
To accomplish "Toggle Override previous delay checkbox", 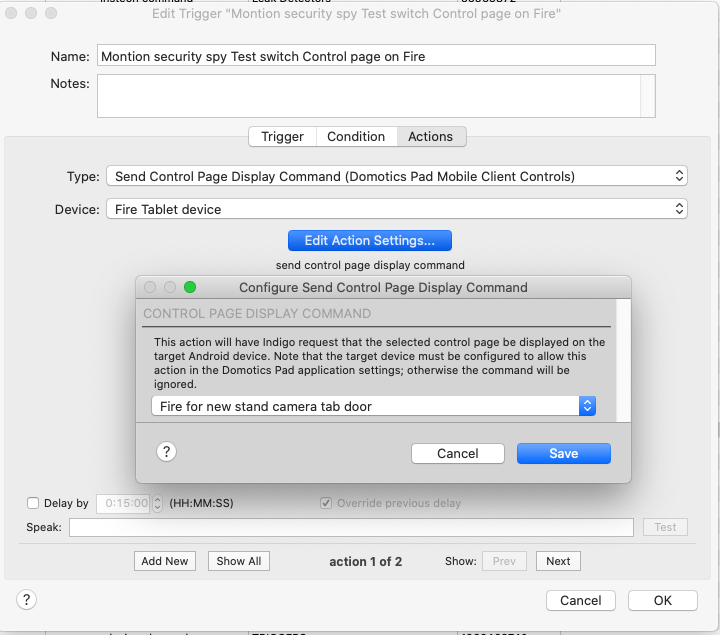I will click(x=326, y=503).
